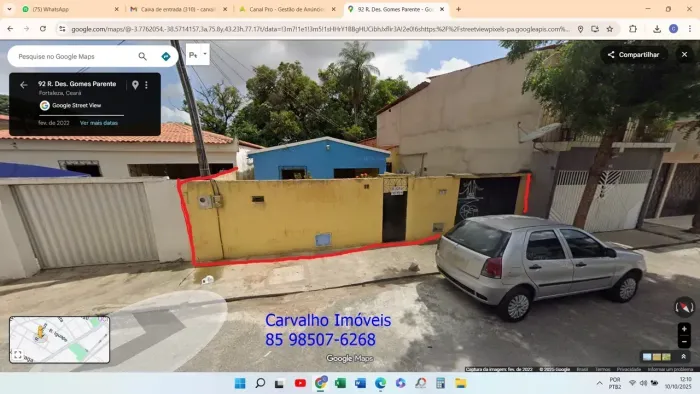The image size is (700, 394).
Task: Go forward in browser history
Action: pyautogui.click(x=26, y=29)
